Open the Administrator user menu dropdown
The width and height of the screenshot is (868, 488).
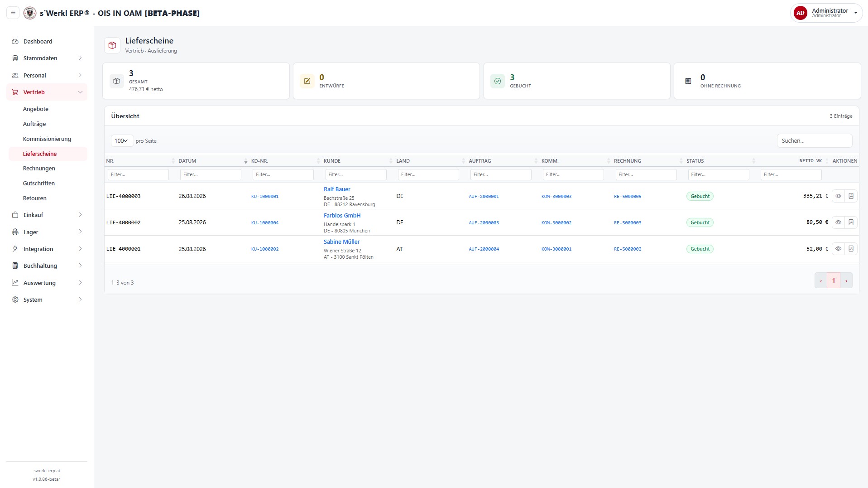(x=826, y=13)
